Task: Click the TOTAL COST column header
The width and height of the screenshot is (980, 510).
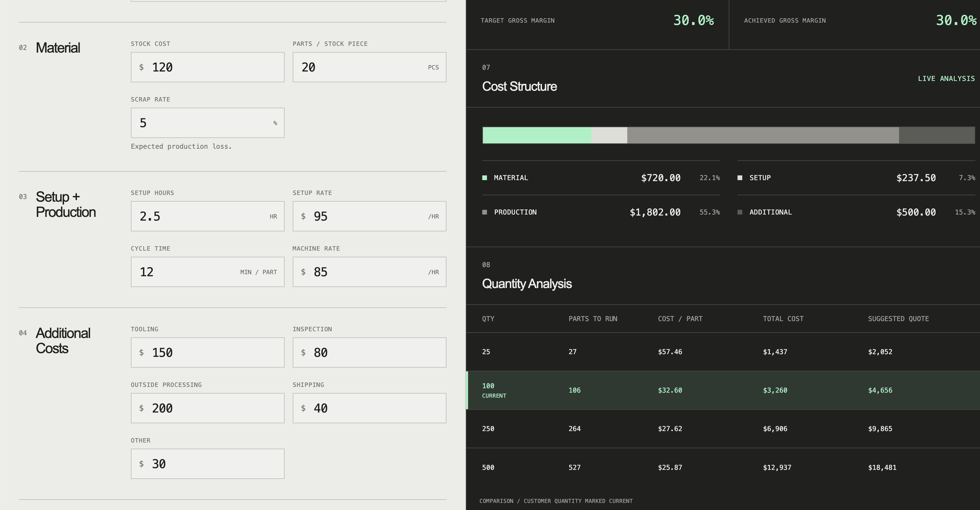Action: tap(783, 318)
